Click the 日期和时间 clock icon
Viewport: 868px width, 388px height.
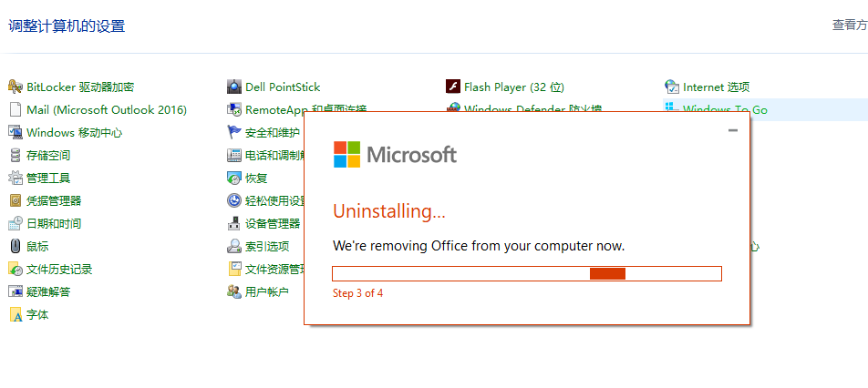tap(15, 223)
